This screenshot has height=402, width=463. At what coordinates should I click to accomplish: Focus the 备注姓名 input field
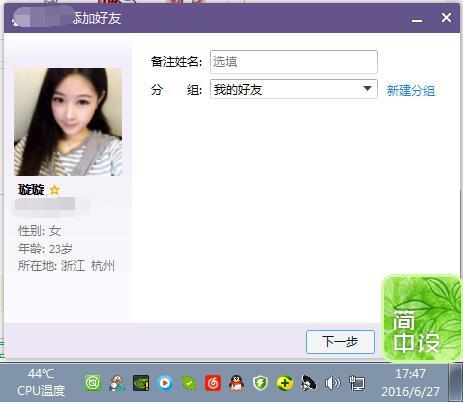[x=294, y=62]
